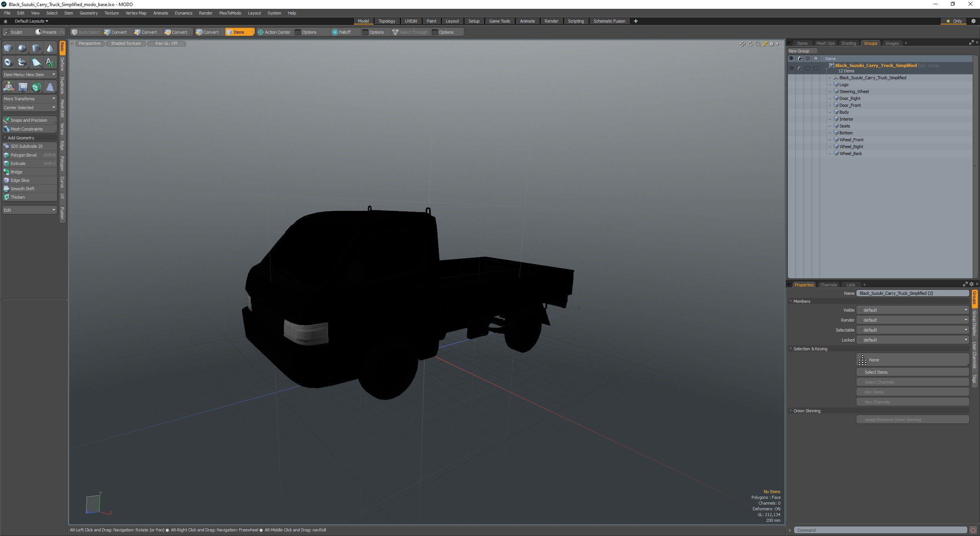Click the viewport rotate icon

click(750, 44)
